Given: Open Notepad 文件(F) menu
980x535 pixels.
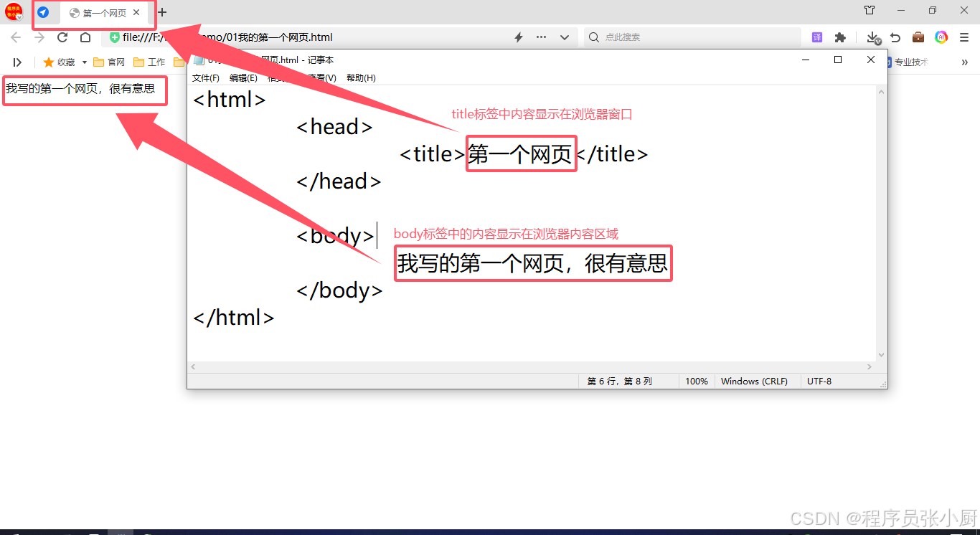Looking at the screenshot, I should click(206, 78).
